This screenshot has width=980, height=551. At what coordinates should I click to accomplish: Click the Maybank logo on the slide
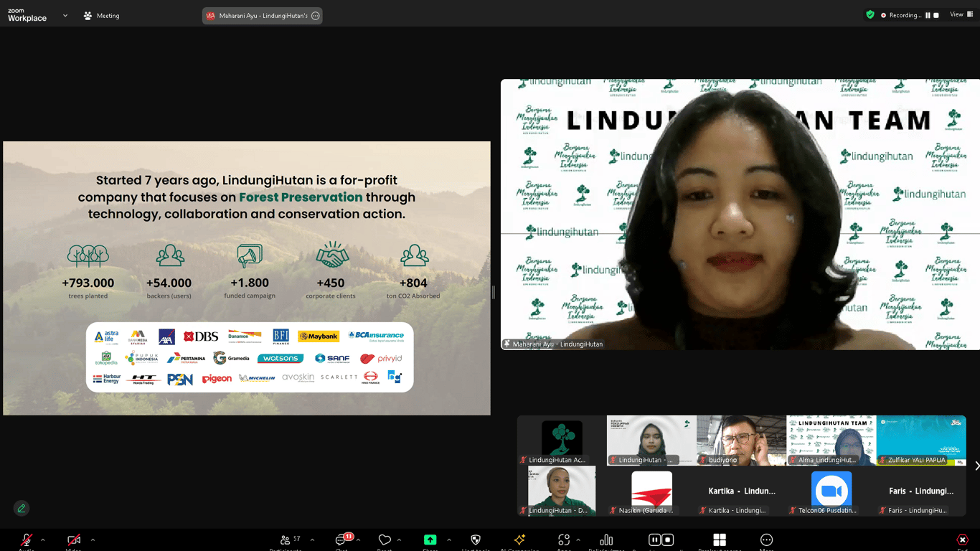click(x=319, y=336)
